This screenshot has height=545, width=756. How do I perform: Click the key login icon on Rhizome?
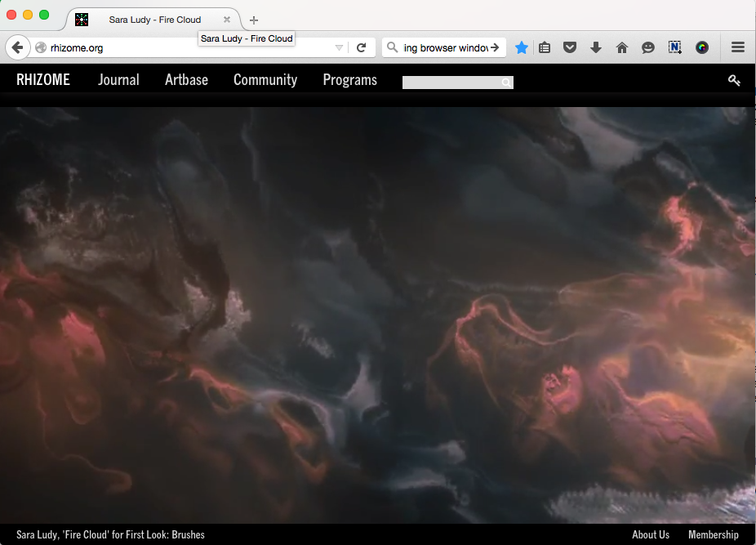[x=734, y=80]
